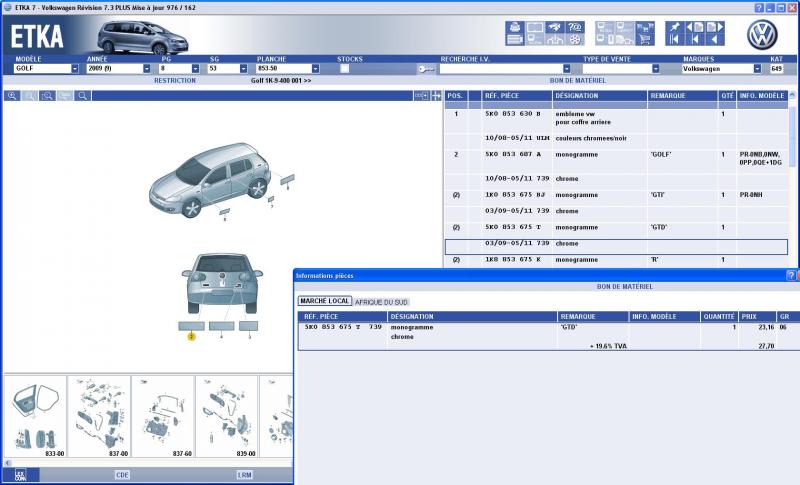Screen dimensions: 800x485
Task: Click the 'couleurs chromees/noir' designation
Action: [x=591, y=138]
